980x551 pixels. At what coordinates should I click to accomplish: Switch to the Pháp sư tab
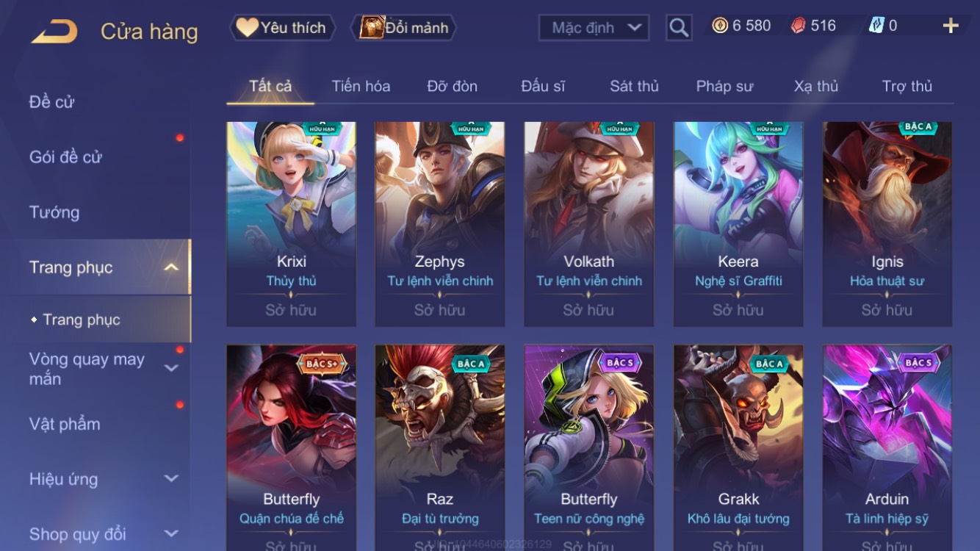point(724,86)
